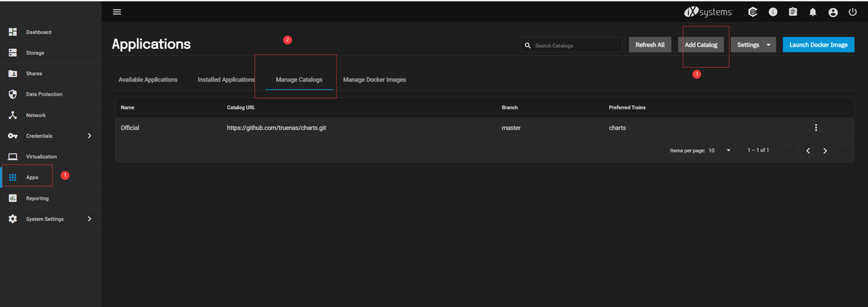The width and height of the screenshot is (868, 307).
Task: Go to the previous page arrow
Action: [808, 151]
